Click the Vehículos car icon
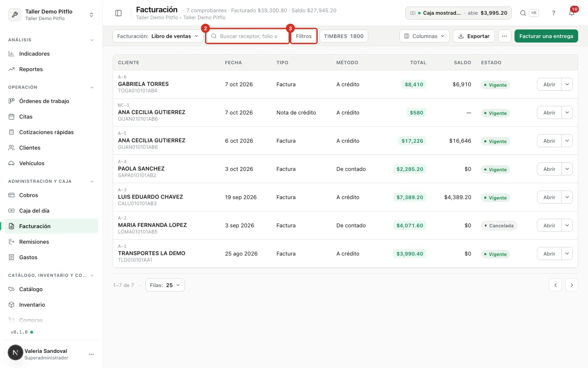The height and width of the screenshot is (368, 588). click(11, 163)
